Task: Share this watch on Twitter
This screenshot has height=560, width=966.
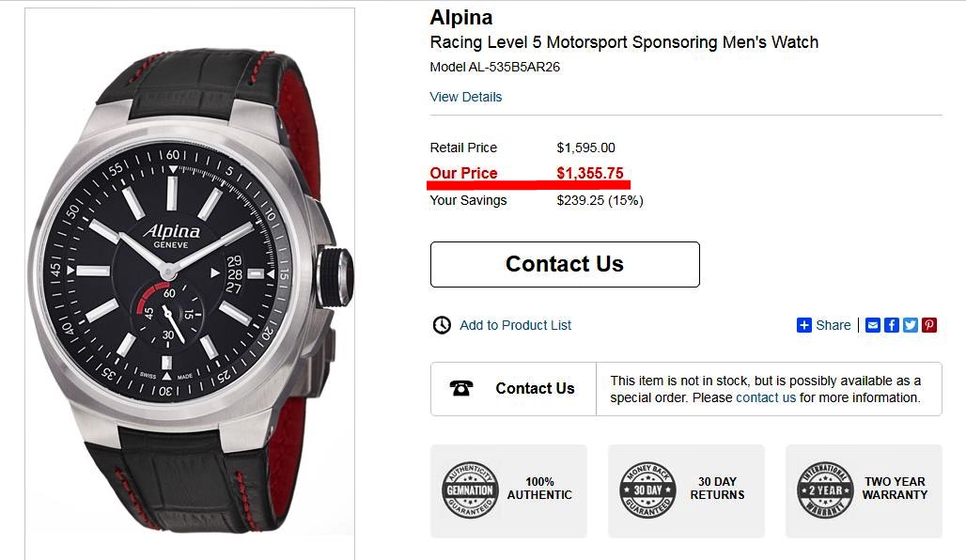Action: click(911, 325)
